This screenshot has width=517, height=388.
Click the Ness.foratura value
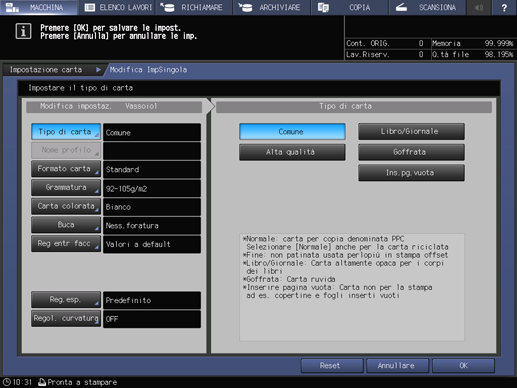152,226
